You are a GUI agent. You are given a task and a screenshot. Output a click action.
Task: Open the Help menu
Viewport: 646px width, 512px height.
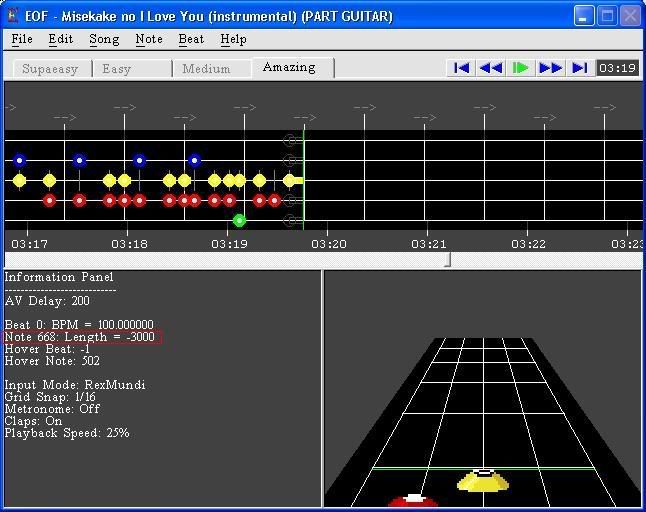[x=233, y=39]
